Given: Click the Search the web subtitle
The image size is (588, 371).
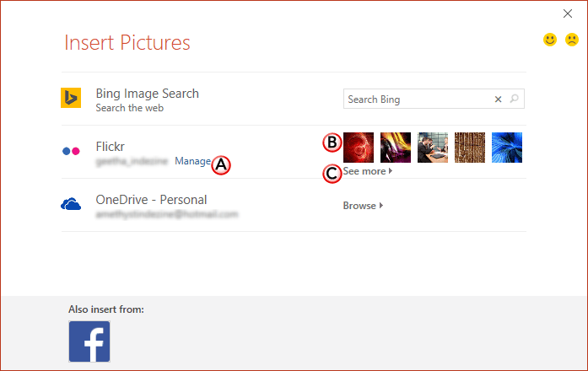Looking at the screenshot, I should [130, 108].
